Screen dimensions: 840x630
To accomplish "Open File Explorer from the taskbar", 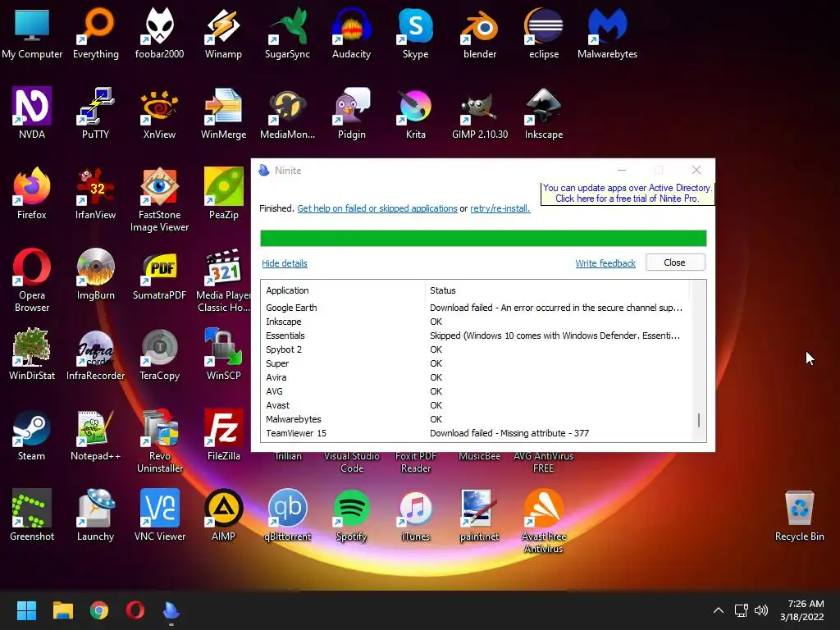I will 62,610.
